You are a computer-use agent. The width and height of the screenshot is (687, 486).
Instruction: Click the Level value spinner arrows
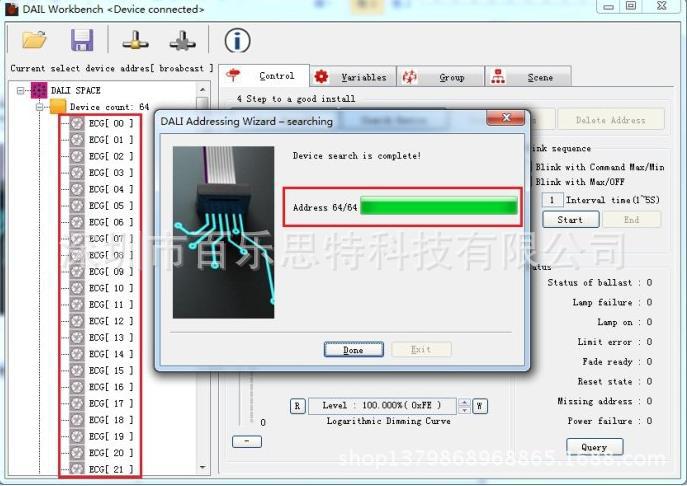(461, 406)
